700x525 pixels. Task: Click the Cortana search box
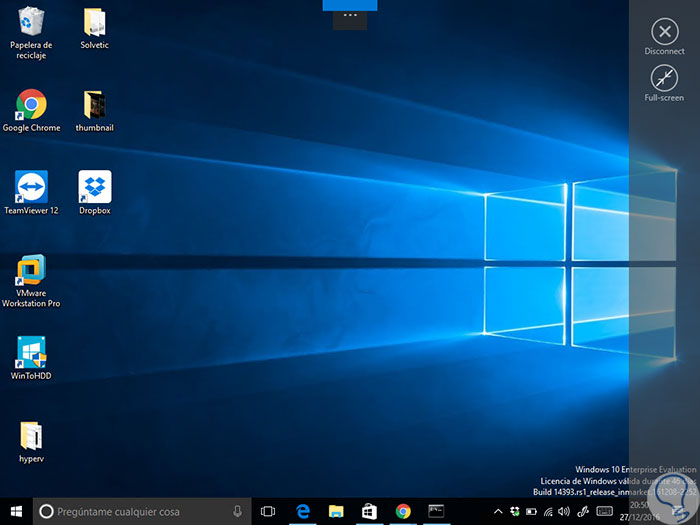click(x=142, y=512)
